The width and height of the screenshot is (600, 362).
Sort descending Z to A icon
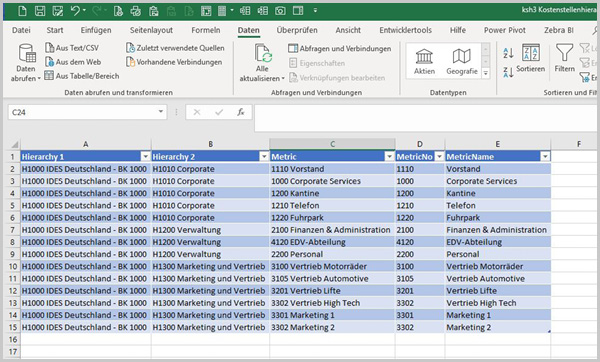point(508,72)
